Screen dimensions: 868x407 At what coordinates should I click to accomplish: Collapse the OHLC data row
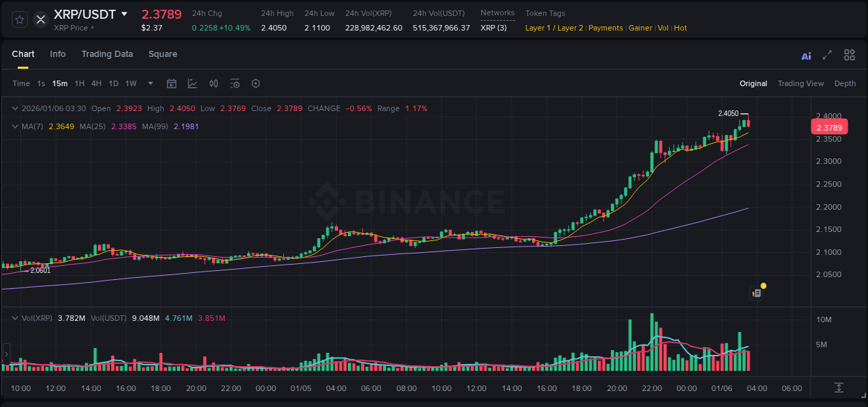[x=15, y=108]
